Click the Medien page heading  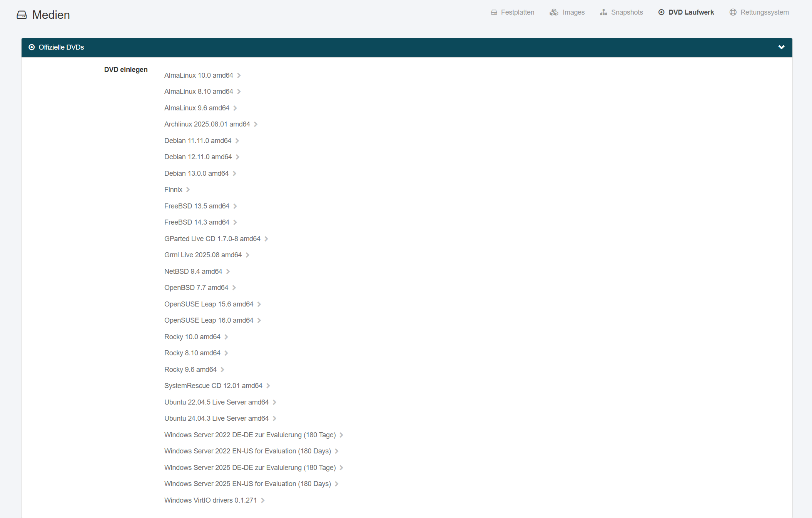(51, 15)
